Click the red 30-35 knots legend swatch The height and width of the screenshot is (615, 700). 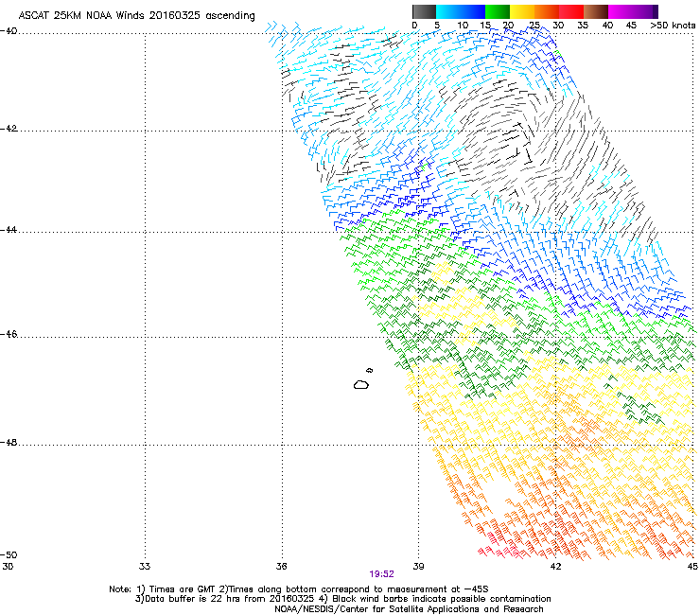(571, 11)
